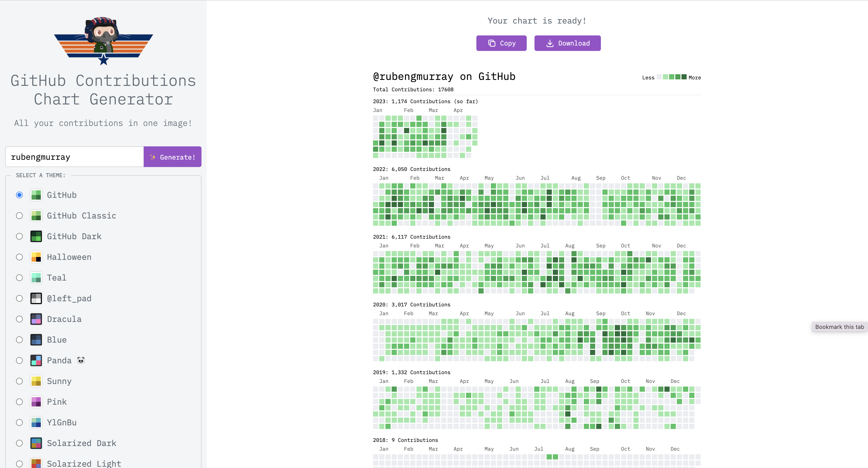Click the GitHub Classic color swatch

click(36, 215)
